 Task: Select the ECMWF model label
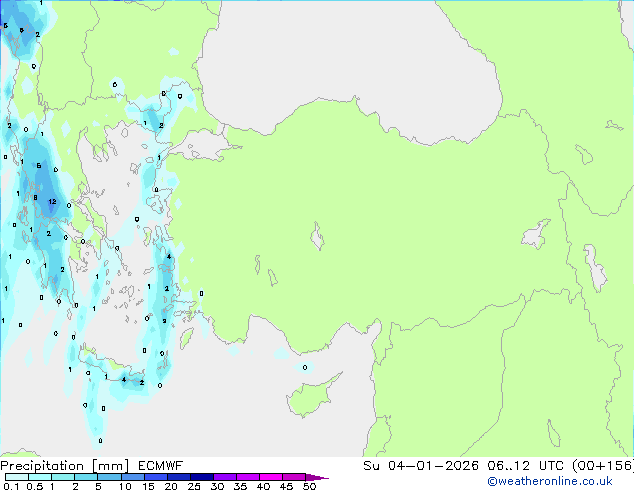click(161, 466)
